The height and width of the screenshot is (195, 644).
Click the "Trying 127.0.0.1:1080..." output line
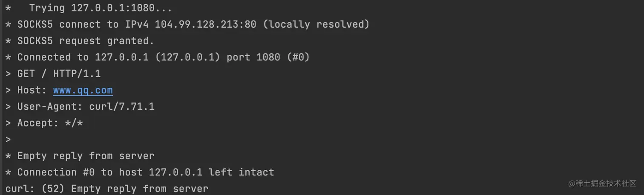click(x=100, y=8)
